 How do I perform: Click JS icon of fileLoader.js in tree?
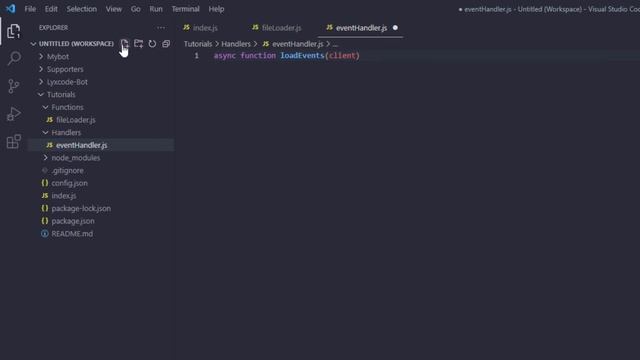point(49,120)
